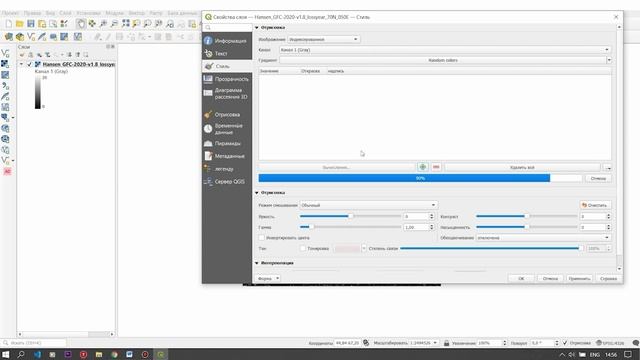Open the Режим смешивания dropdown
This screenshot has height=360, width=640.
pos(369,205)
